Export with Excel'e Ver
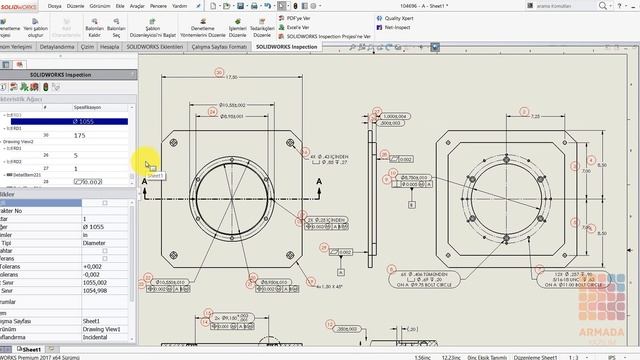This screenshot has width=640, height=360. click(293, 27)
